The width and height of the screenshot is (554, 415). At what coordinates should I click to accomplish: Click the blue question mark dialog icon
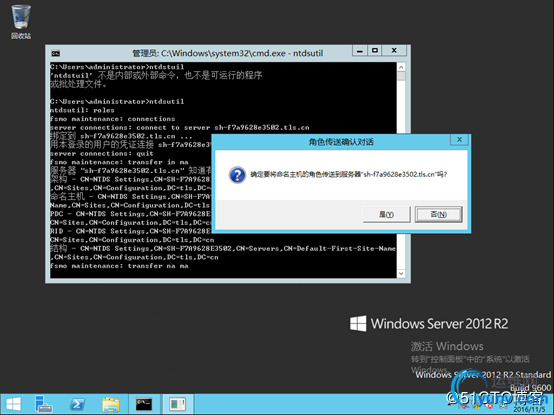[x=237, y=175]
